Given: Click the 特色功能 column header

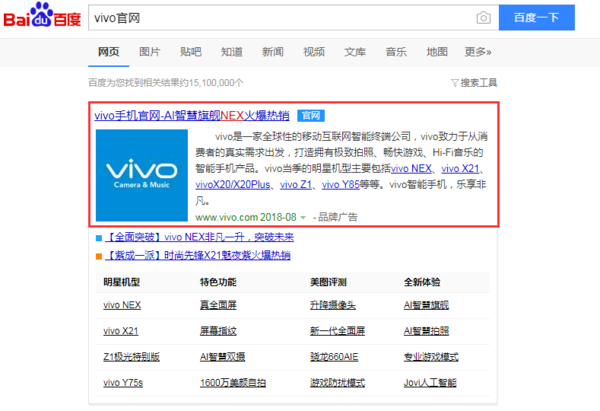Looking at the screenshot, I should [218, 282].
